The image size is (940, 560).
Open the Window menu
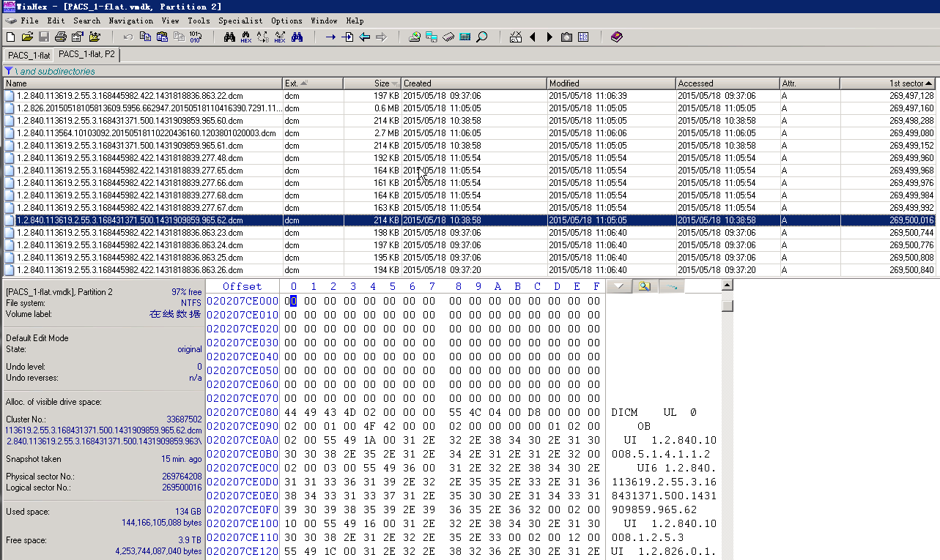pyautogui.click(x=324, y=20)
